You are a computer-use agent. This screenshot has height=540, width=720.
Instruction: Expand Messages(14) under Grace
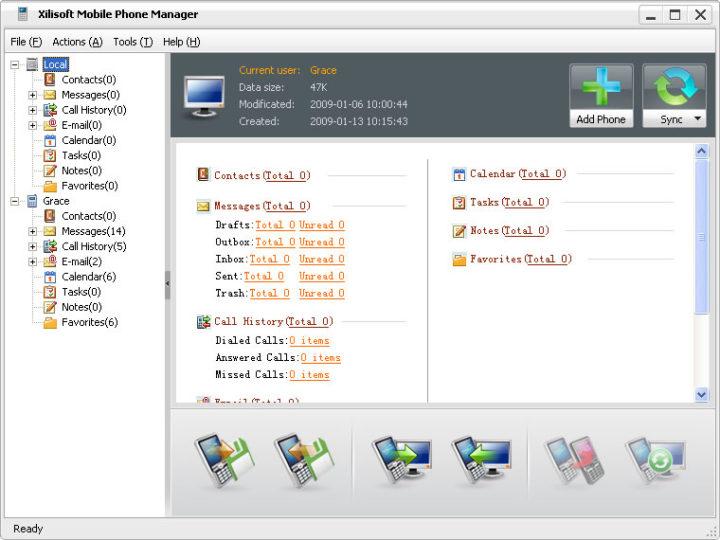pos(33,231)
